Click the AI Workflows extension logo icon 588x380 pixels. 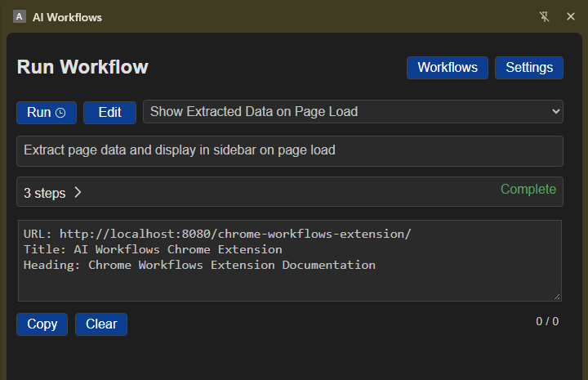tap(20, 16)
